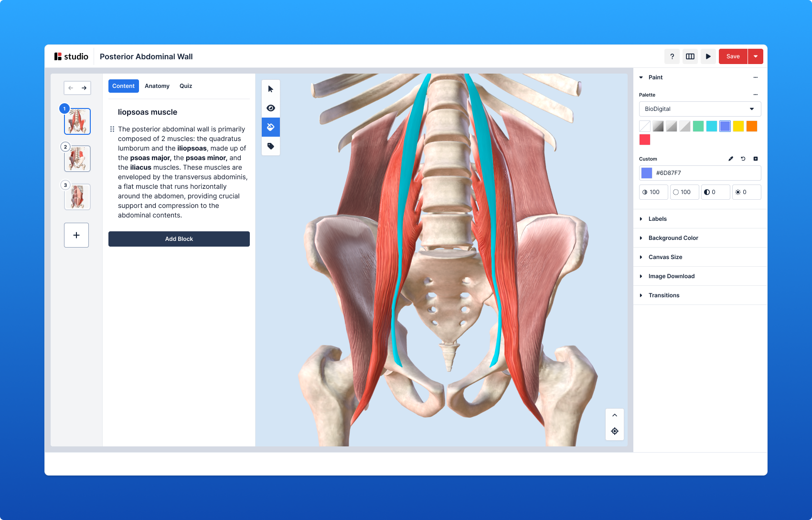Click the help question mark icon
Image resolution: width=812 pixels, height=520 pixels.
point(672,56)
